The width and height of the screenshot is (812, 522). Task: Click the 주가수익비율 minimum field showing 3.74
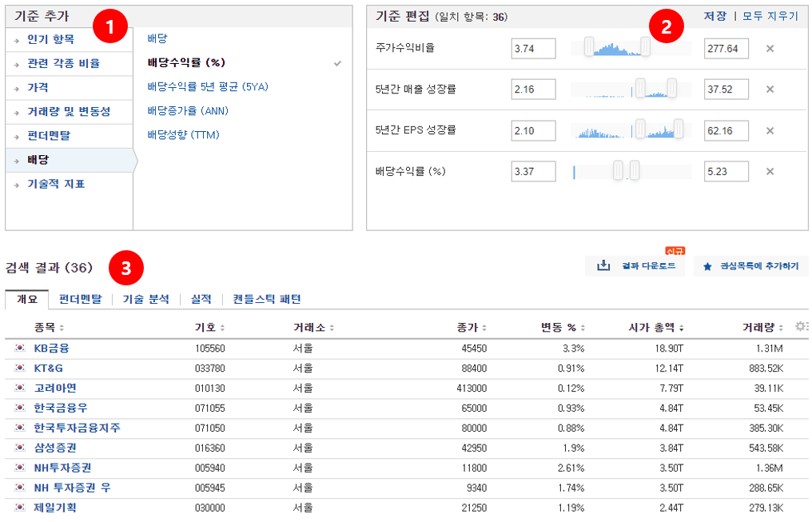click(x=533, y=49)
